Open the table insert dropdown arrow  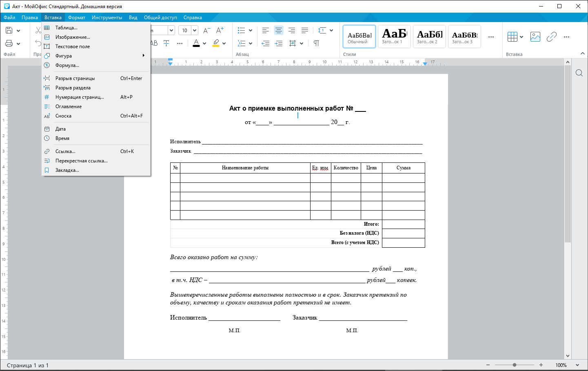coord(521,37)
